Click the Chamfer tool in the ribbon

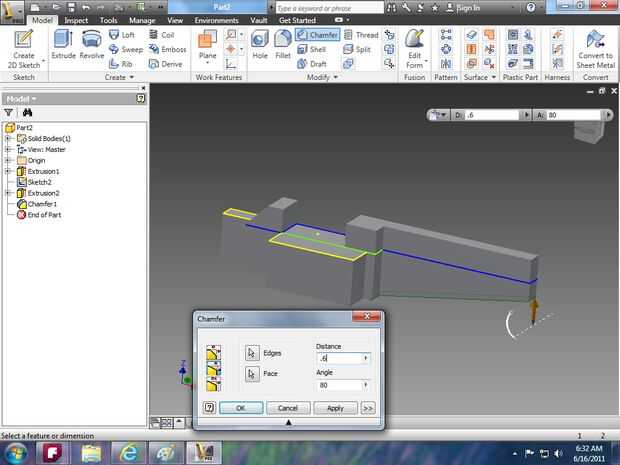tap(318, 35)
